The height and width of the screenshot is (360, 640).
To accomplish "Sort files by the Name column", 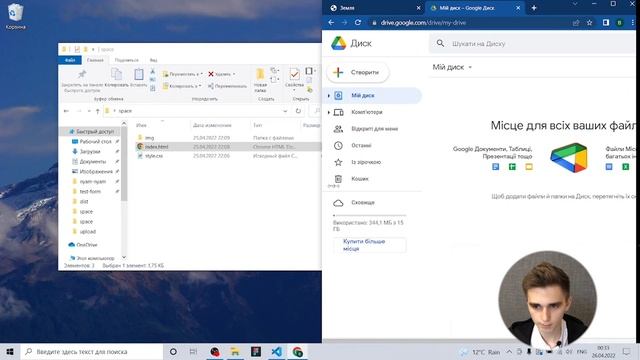I will [x=141, y=125].
